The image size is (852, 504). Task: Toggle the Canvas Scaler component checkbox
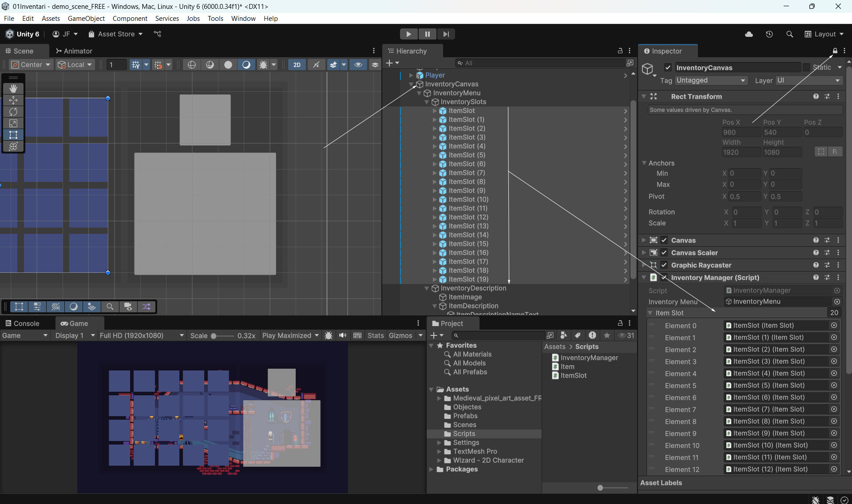pyautogui.click(x=664, y=253)
